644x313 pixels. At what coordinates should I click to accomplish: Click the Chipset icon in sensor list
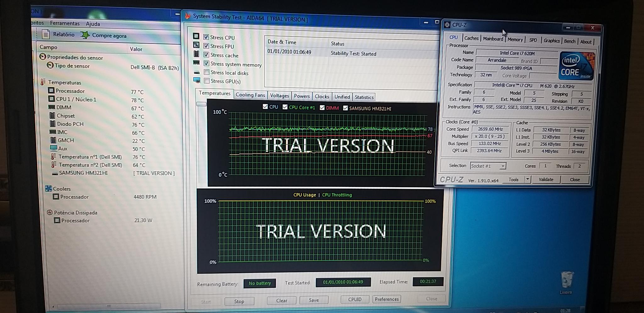[x=52, y=115]
